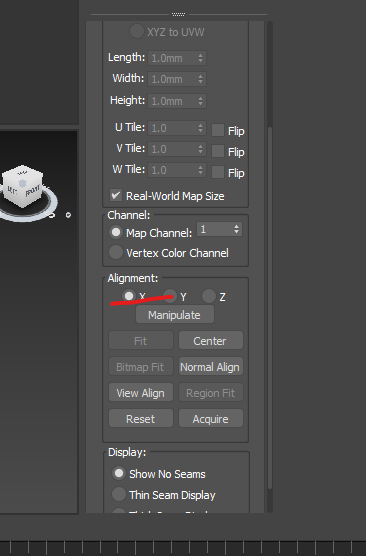Image resolution: width=366 pixels, height=556 pixels.
Task: Click the Bitmap Fit button
Action: pyautogui.click(x=141, y=367)
